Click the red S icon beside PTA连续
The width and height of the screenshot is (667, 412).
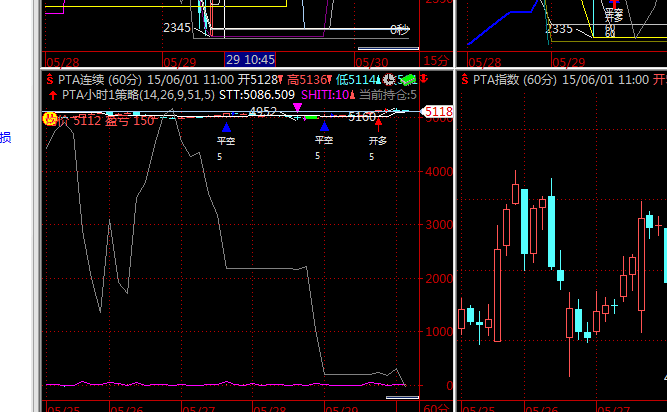(49, 78)
